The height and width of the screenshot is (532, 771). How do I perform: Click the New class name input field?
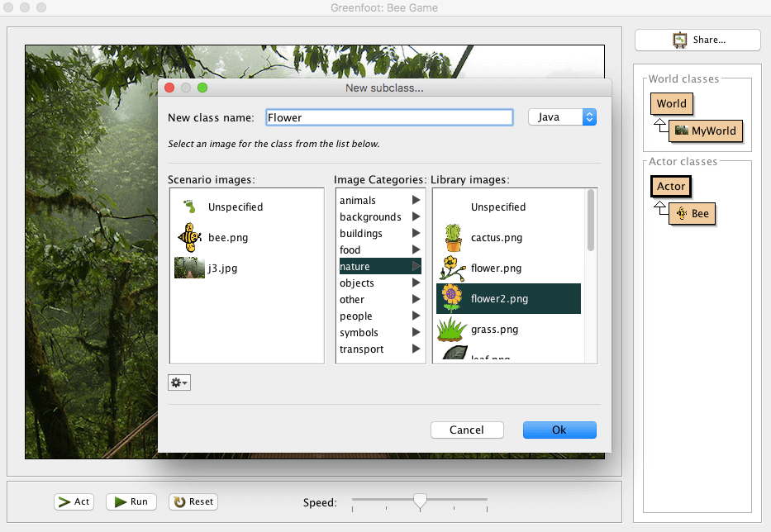388,116
